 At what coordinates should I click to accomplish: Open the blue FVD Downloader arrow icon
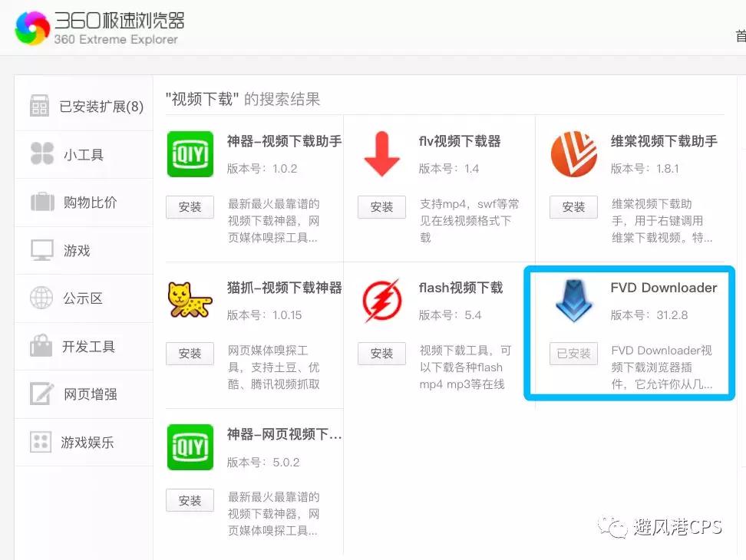573,301
